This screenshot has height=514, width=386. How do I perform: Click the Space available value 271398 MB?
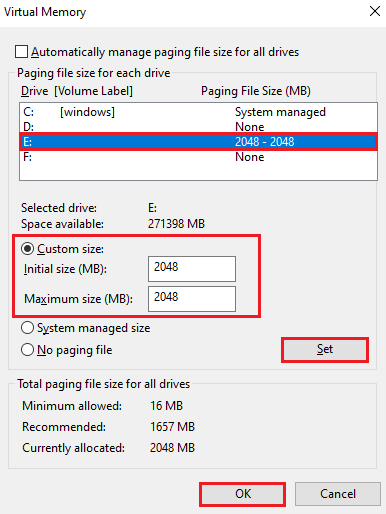pyautogui.click(x=176, y=224)
